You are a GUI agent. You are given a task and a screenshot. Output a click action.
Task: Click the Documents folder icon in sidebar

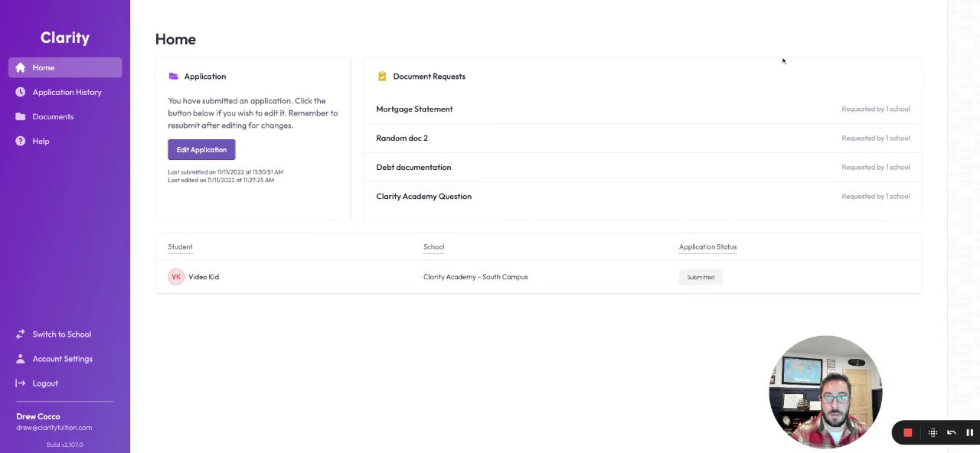point(21,116)
